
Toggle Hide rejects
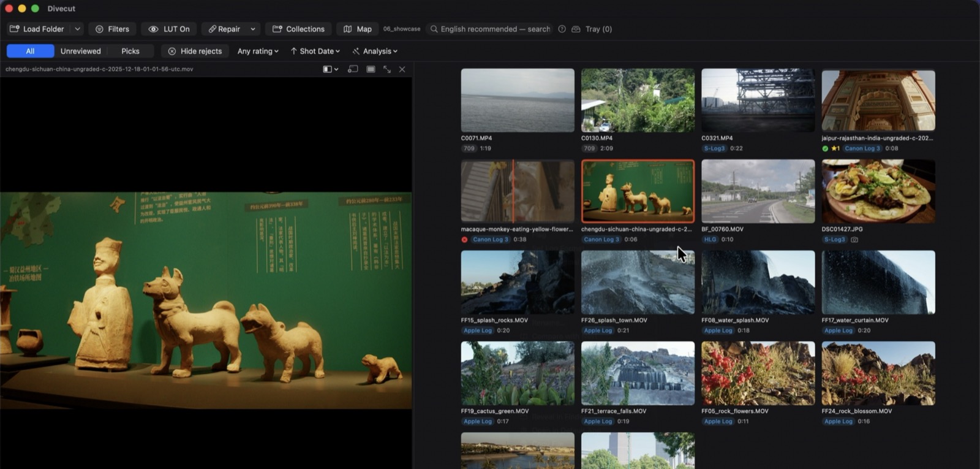point(195,51)
